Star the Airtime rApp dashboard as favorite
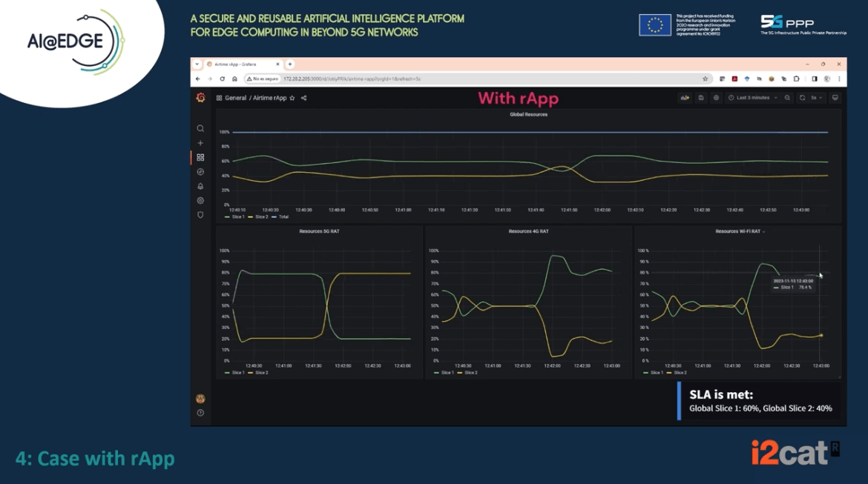 pyautogui.click(x=292, y=97)
